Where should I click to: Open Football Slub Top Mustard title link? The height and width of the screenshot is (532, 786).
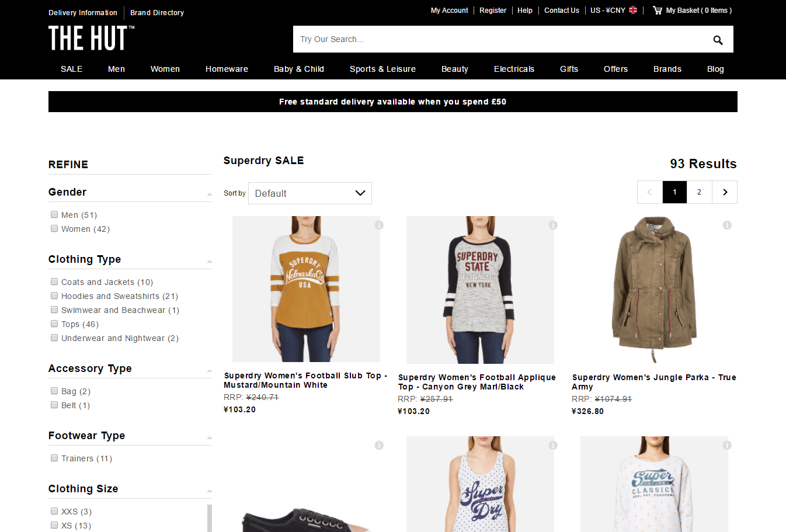(x=305, y=380)
